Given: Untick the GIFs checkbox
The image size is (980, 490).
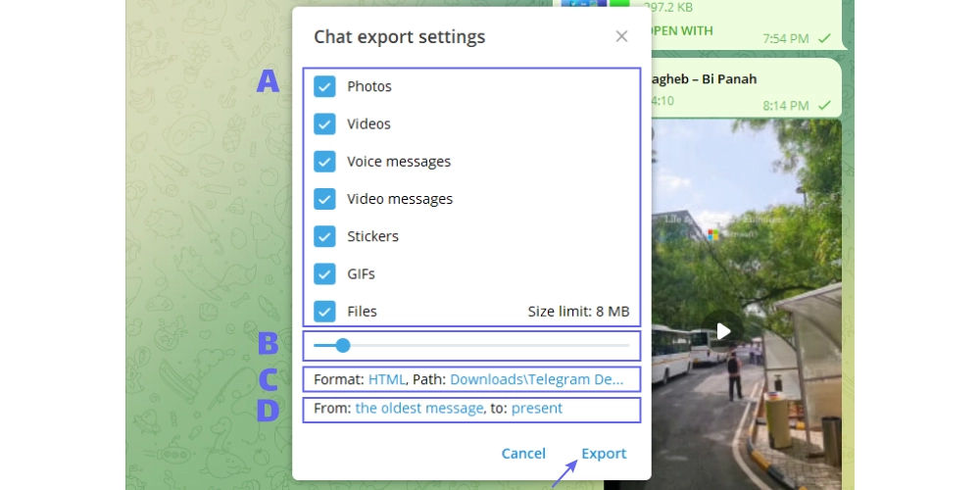Looking at the screenshot, I should (325, 273).
